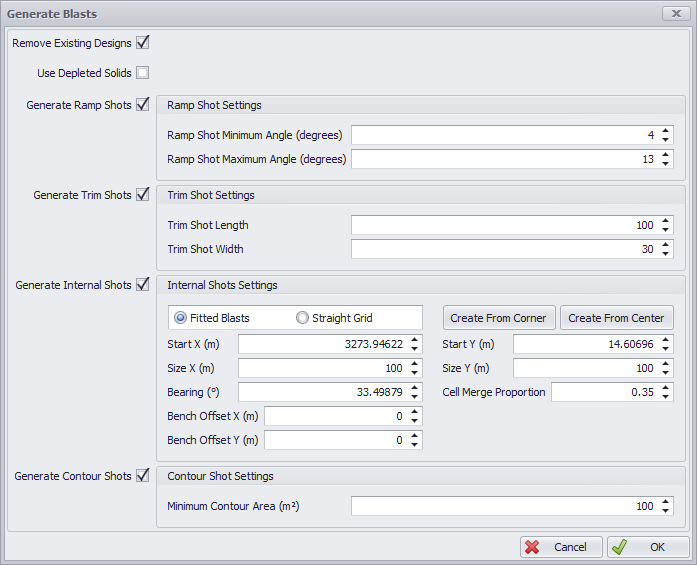This screenshot has height=565, width=697.
Task: Uncheck Generate Contour Shots checkbox
Action: (x=143, y=476)
